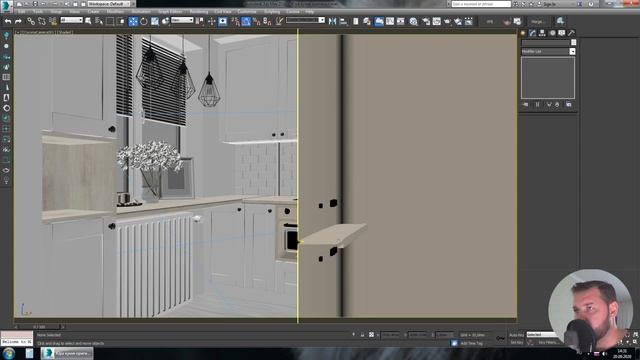This screenshot has width=640, height=360.
Task: Open the Create menu
Action: [93, 12]
